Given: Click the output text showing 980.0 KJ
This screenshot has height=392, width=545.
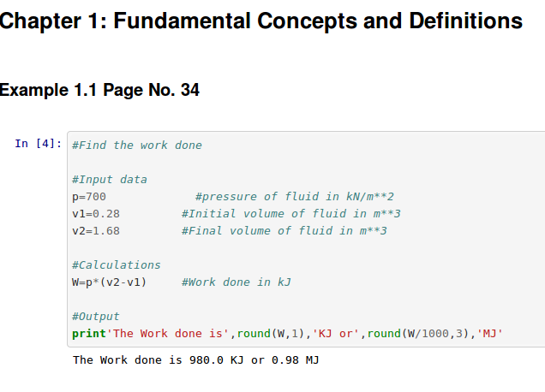Looking at the screenshot, I should click(x=195, y=360).
